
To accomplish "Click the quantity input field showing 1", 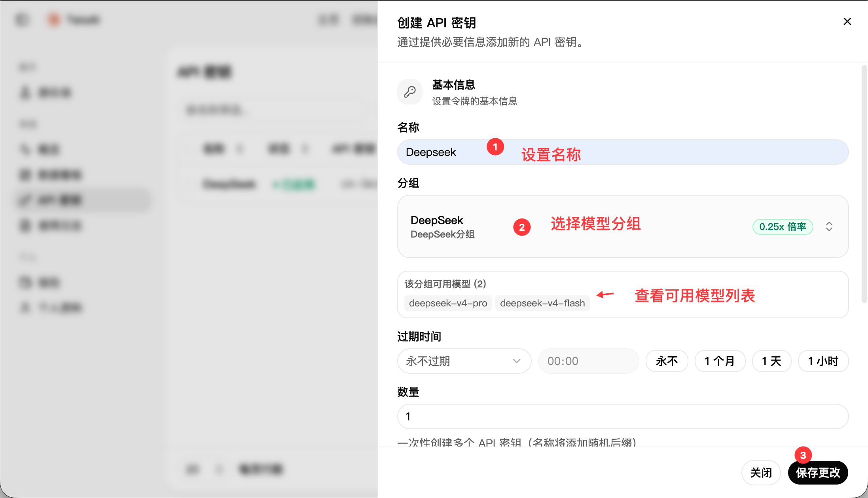I will 623,416.
